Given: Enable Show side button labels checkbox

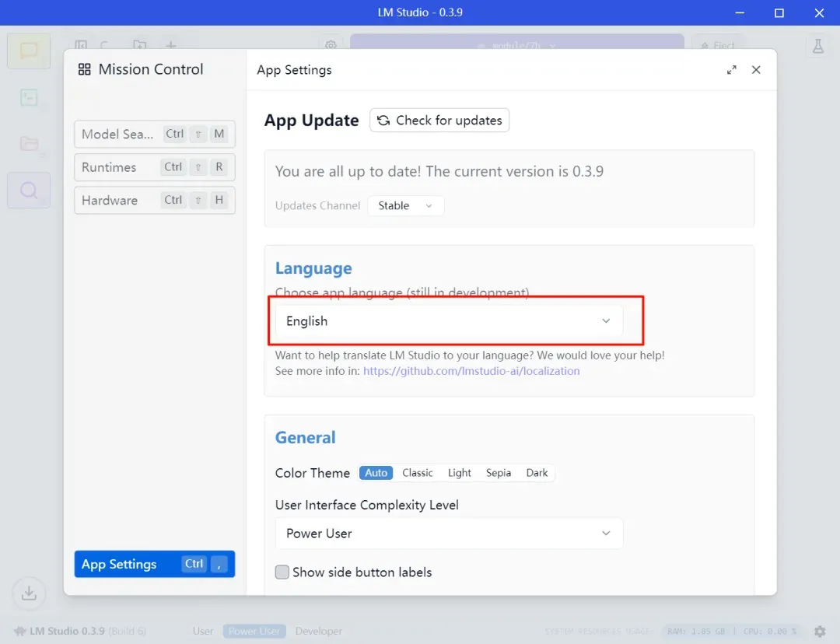Looking at the screenshot, I should (282, 572).
